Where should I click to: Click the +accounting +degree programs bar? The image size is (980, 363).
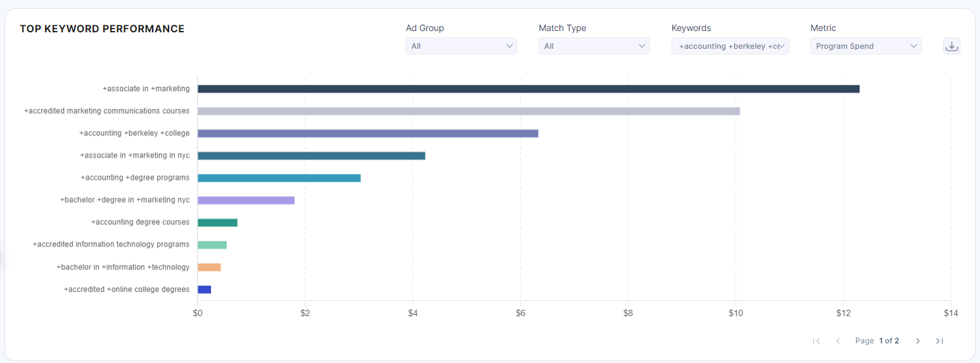click(279, 178)
